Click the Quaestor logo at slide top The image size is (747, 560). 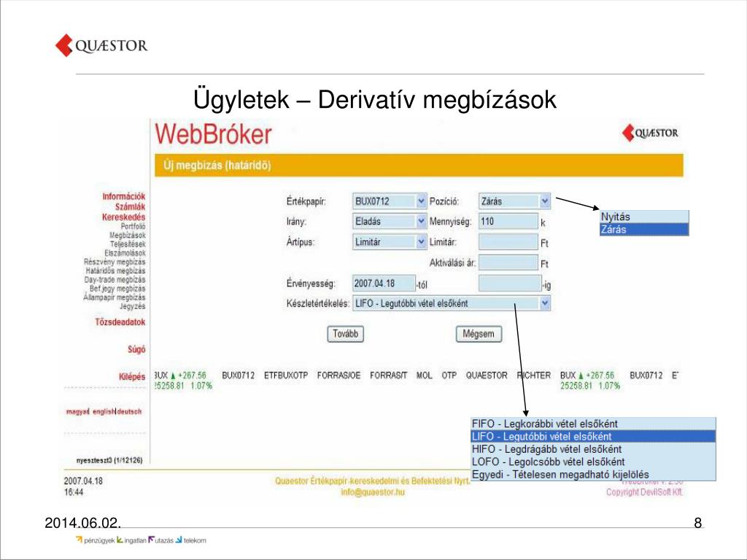101,46
